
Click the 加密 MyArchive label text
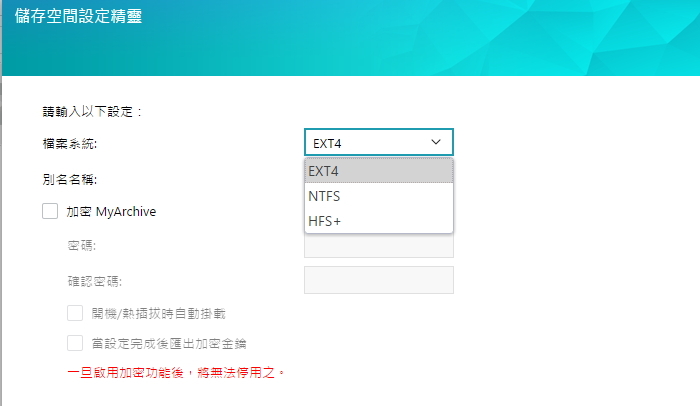[111, 212]
